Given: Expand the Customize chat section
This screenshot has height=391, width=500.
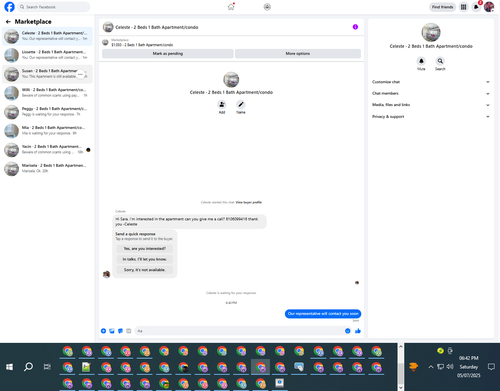Looking at the screenshot, I should tap(431, 82).
